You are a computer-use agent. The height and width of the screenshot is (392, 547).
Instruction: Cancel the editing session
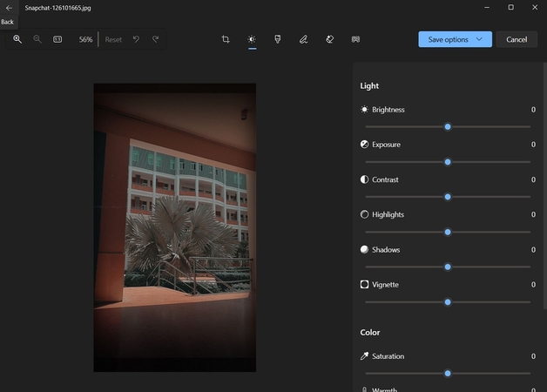(x=517, y=39)
